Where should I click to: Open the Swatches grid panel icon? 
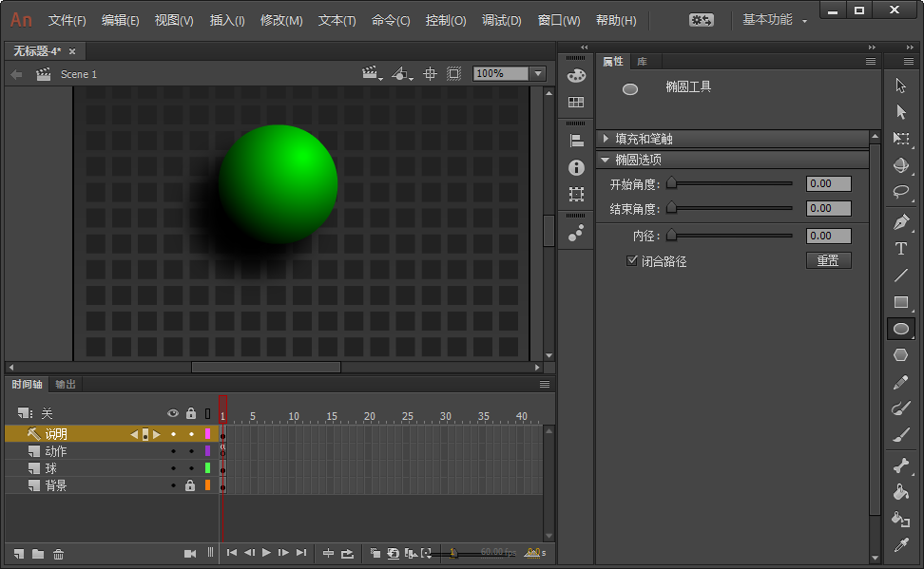coord(576,102)
